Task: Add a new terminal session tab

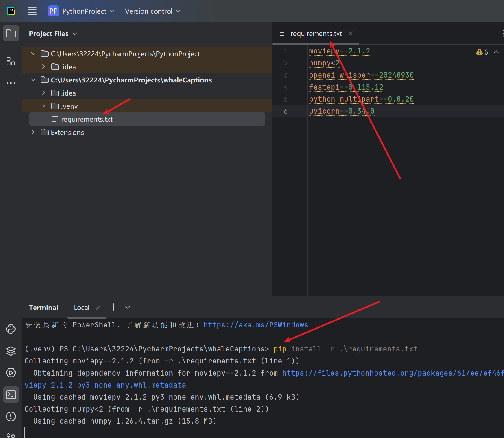Action: click(113, 307)
